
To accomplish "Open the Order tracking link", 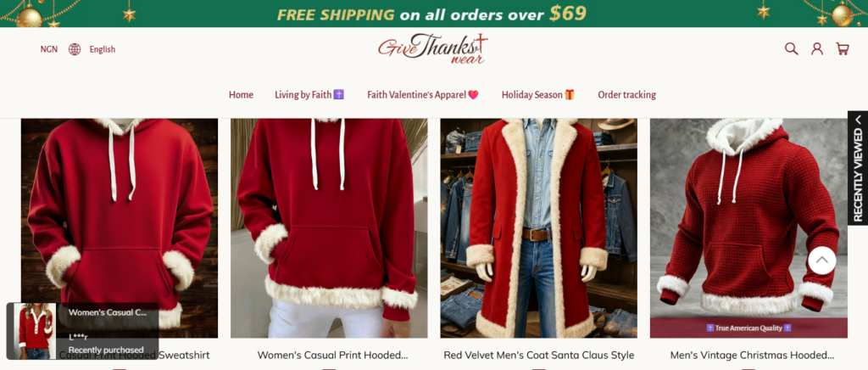I will pyautogui.click(x=626, y=95).
